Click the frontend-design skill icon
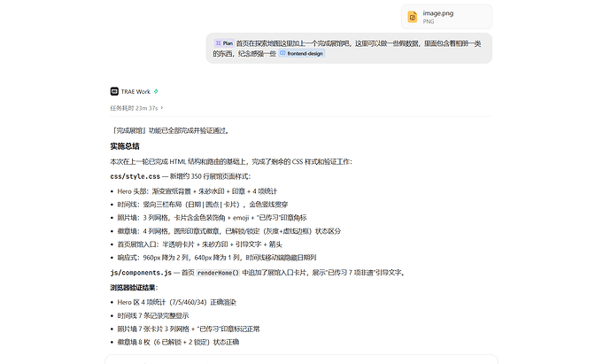The width and height of the screenshot is (611, 364). pyautogui.click(x=282, y=53)
